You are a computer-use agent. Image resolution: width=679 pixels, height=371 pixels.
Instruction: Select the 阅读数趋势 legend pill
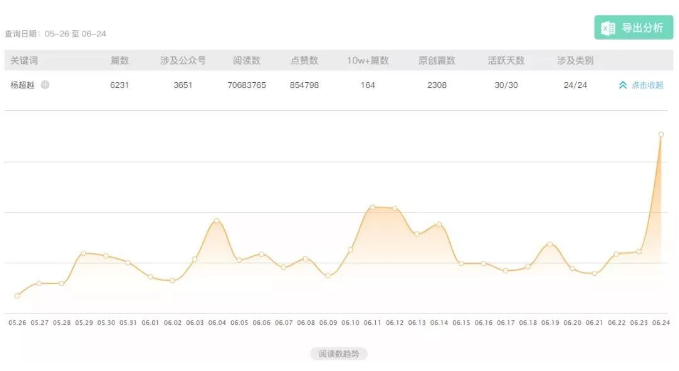tap(339, 354)
